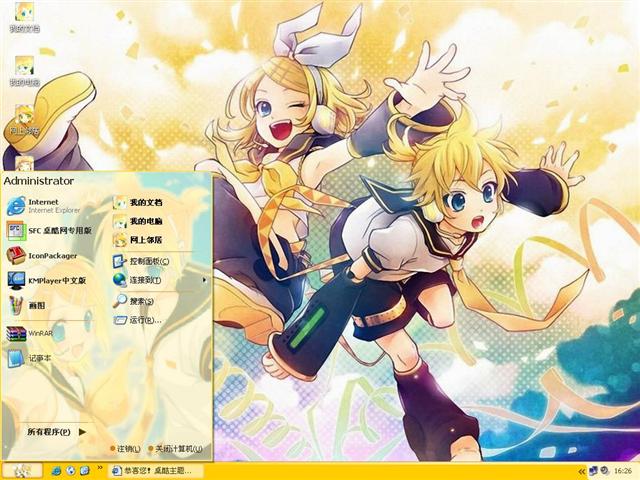This screenshot has height=480, width=640.
Task: Expand hidden system tray icons
Action: click(581, 472)
